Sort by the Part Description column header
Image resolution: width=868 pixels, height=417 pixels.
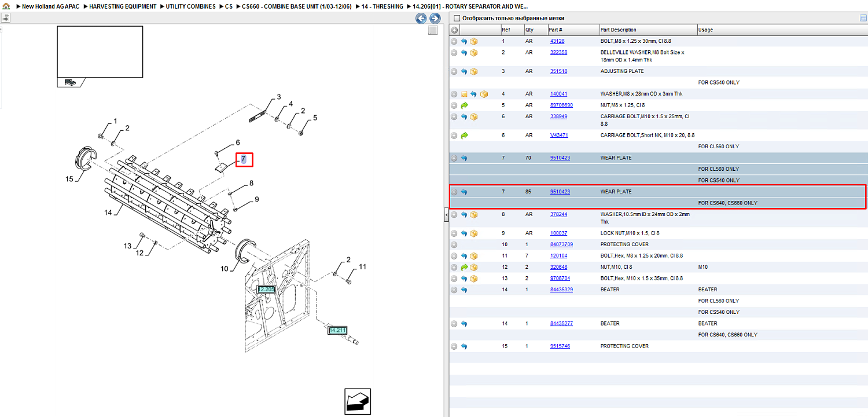(648, 30)
